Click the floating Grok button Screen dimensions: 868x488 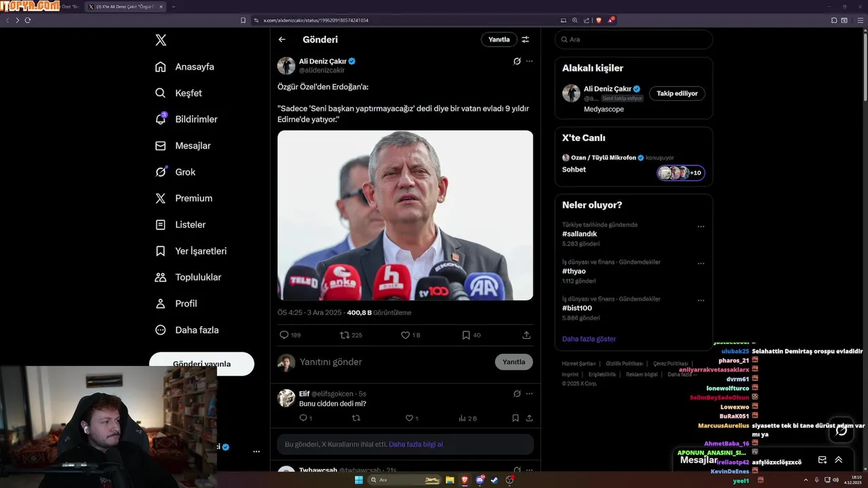841,430
